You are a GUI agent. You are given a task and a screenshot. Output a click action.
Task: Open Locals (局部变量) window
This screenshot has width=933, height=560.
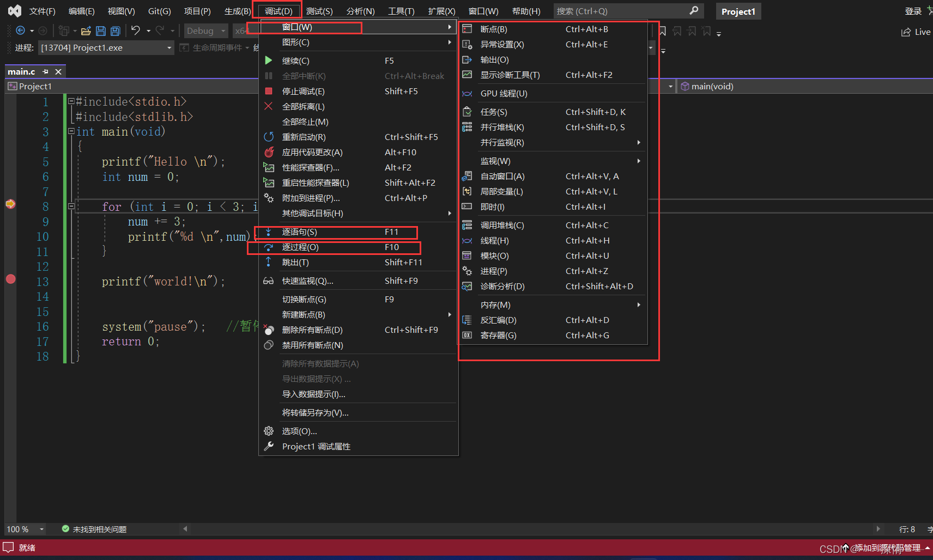553,192
